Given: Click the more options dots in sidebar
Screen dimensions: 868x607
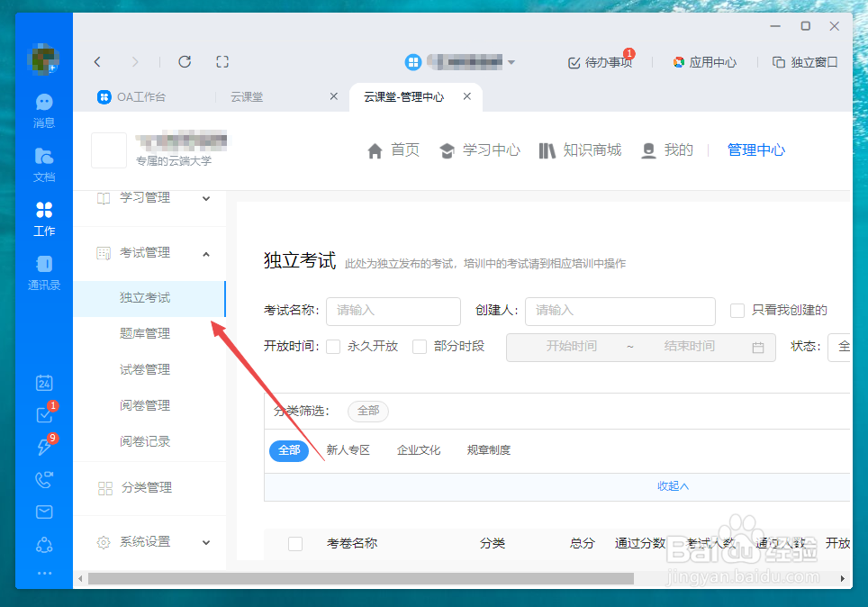Looking at the screenshot, I should coord(44,573).
